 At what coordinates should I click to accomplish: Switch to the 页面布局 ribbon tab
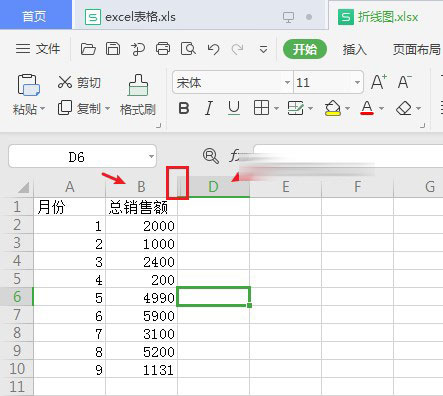417,49
